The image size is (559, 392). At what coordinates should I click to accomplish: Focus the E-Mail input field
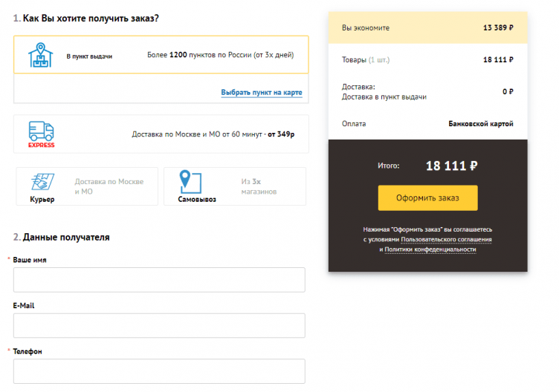point(159,325)
